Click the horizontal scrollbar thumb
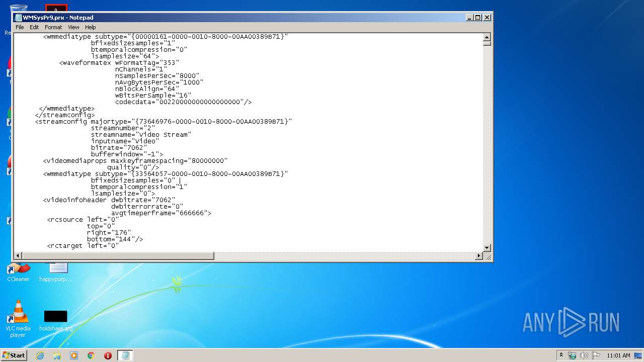This screenshot has width=644, height=362. (x=118, y=256)
